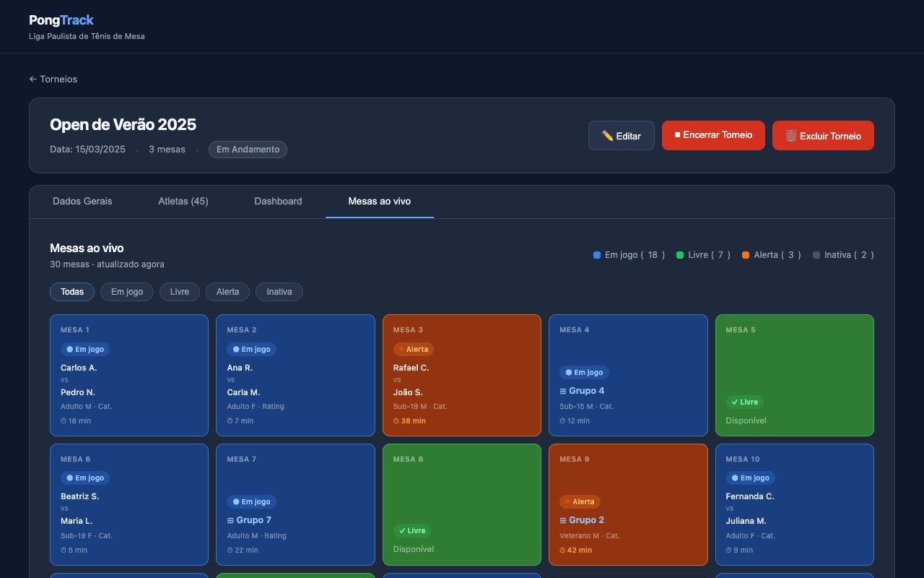Click the Livre checkmark badge on Mesa 5
Screen dimensions: 924x578
click(x=744, y=402)
